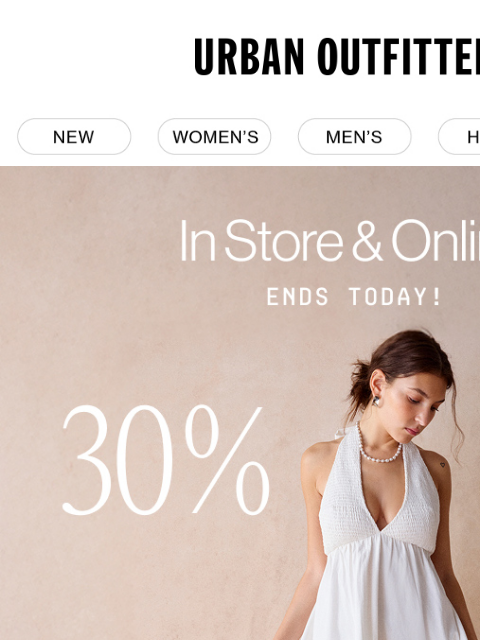Click the small heart tattoo on the shoulder
The height and width of the screenshot is (640, 480).
click(442, 464)
